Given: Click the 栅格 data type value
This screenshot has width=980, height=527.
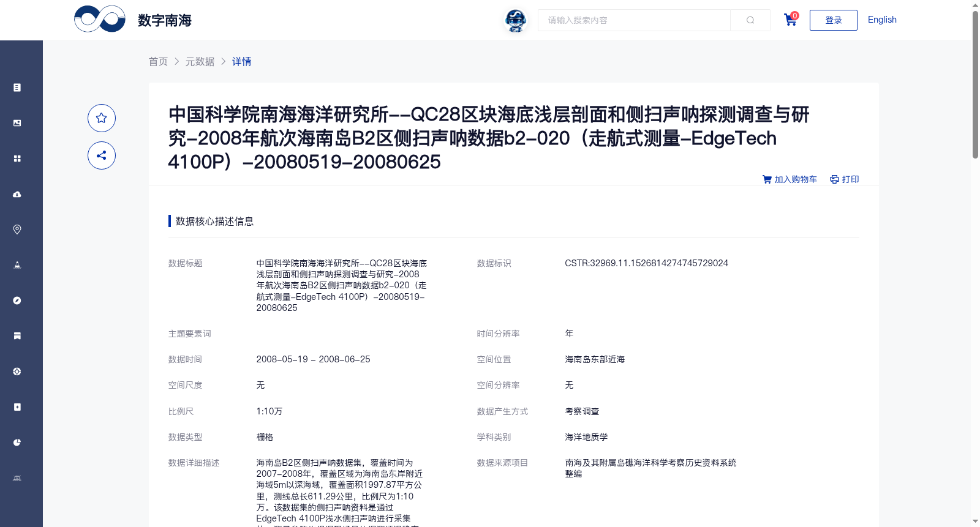Looking at the screenshot, I should [265, 437].
